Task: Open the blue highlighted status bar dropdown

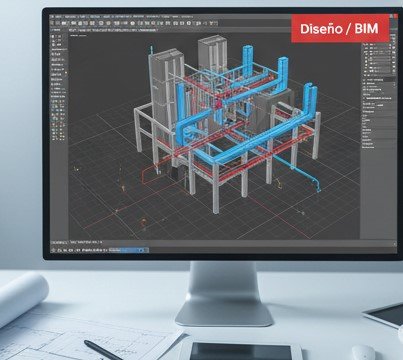Action: [x=129, y=250]
